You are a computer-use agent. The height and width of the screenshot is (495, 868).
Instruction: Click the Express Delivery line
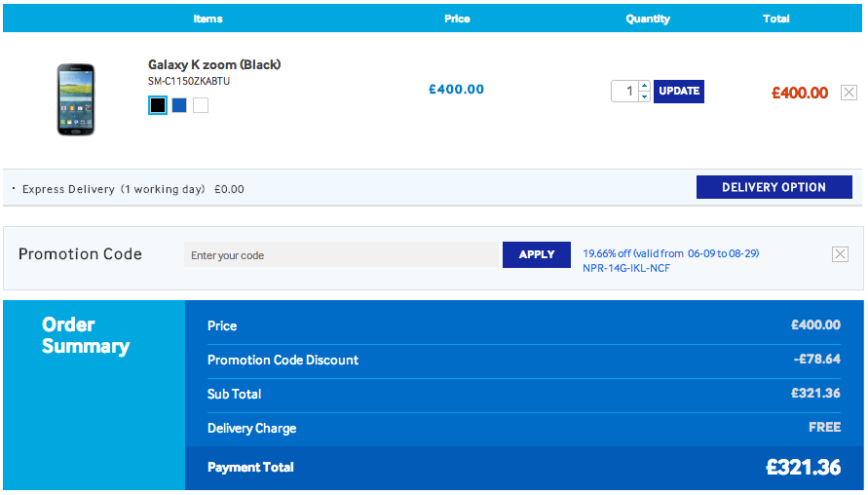click(132, 189)
